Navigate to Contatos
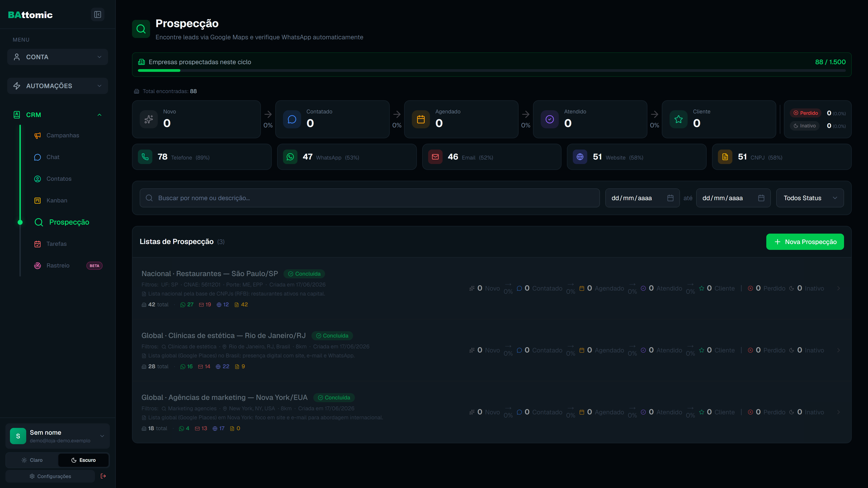 click(x=59, y=179)
